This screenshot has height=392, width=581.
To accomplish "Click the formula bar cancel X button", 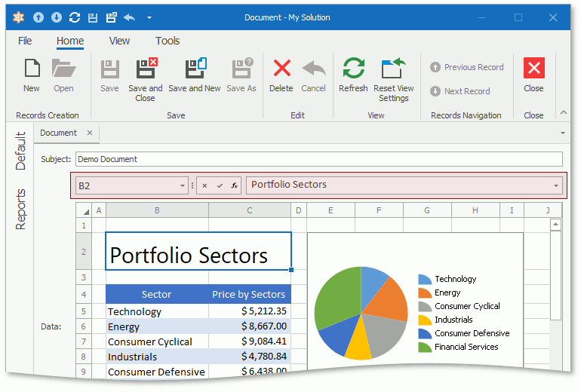I will pyautogui.click(x=204, y=185).
